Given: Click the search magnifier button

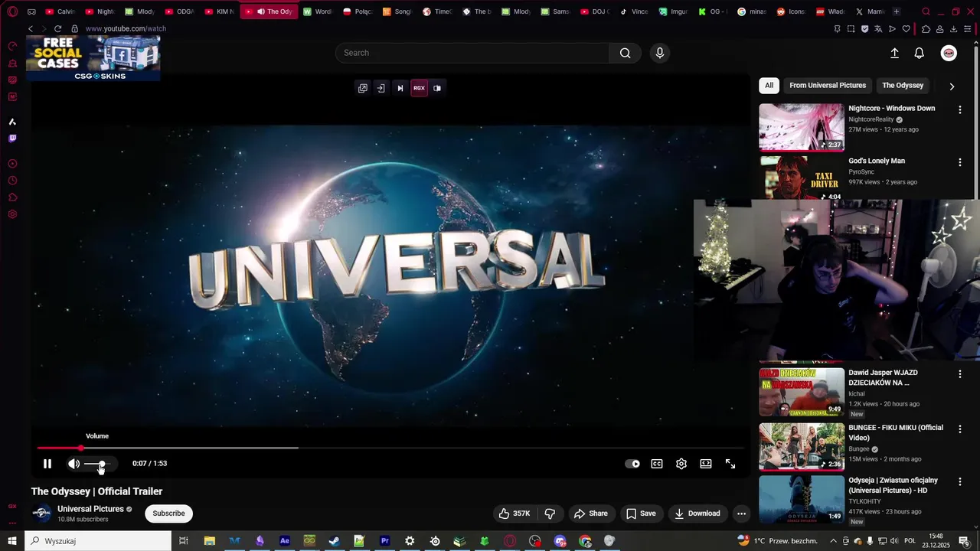Looking at the screenshot, I should coord(626,53).
